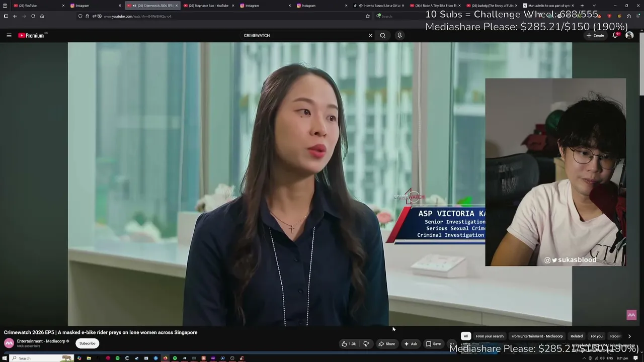This screenshot has width=644, height=362.
Task: Bookmark this page with the star icon
Action: pyautogui.click(x=368, y=16)
